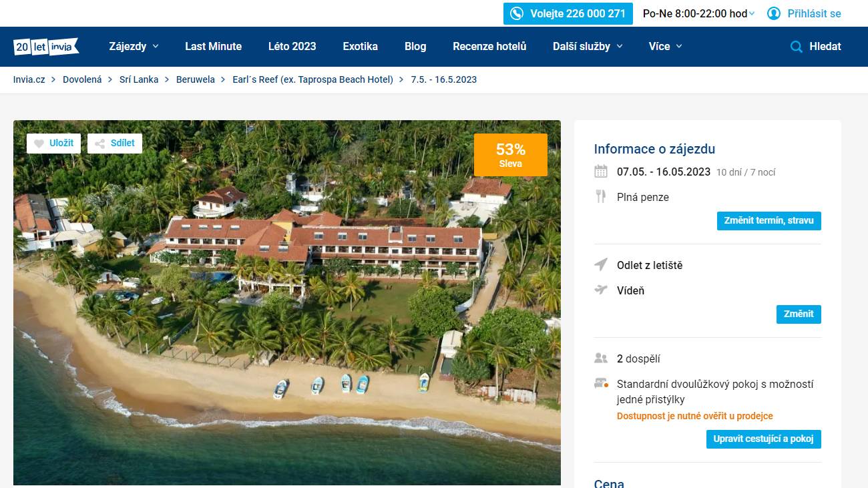This screenshot has width=868, height=488.
Task: Click the 53% Sleva discount badge
Action: pos(511,155)
